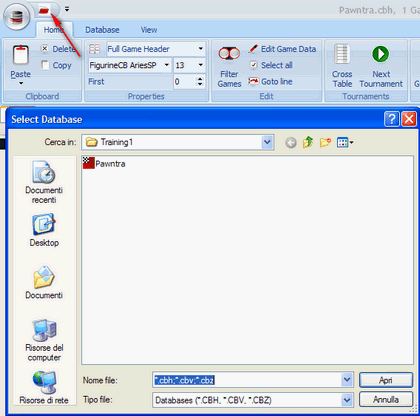Click the Back navigation icon in dialog
This screenshot has height=416, width=420.
pyautogui.click(x=291, y=143)
